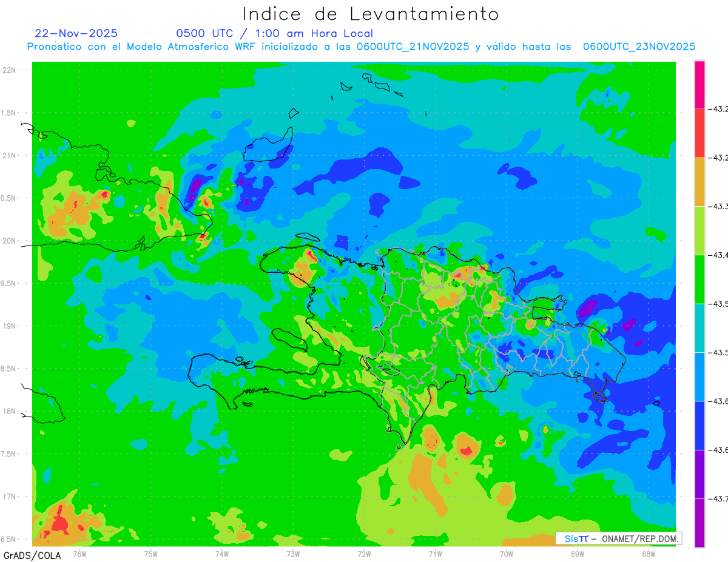Pick the teal cyan swatch in the color bar
728x562 pixels.
(x=699, y=328)
